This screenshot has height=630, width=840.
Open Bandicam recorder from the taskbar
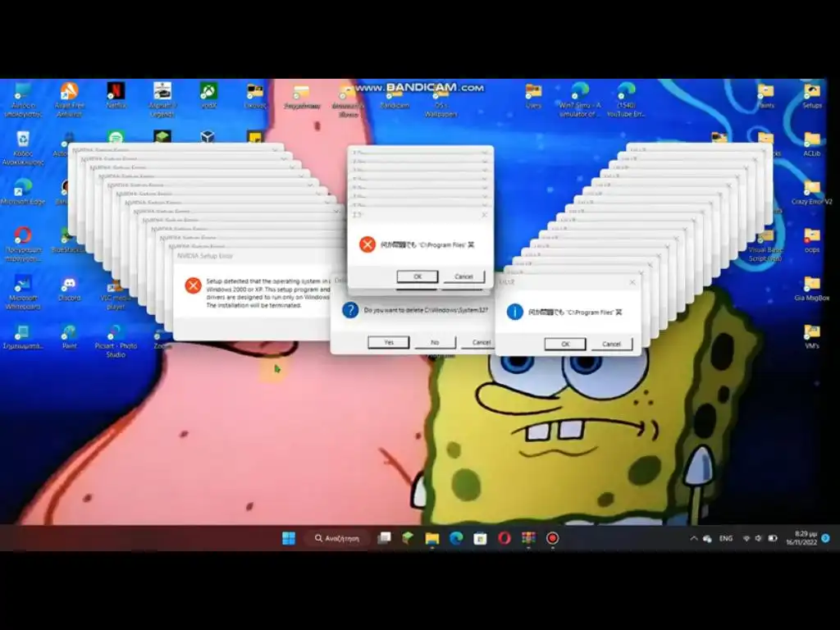[552, 538]
